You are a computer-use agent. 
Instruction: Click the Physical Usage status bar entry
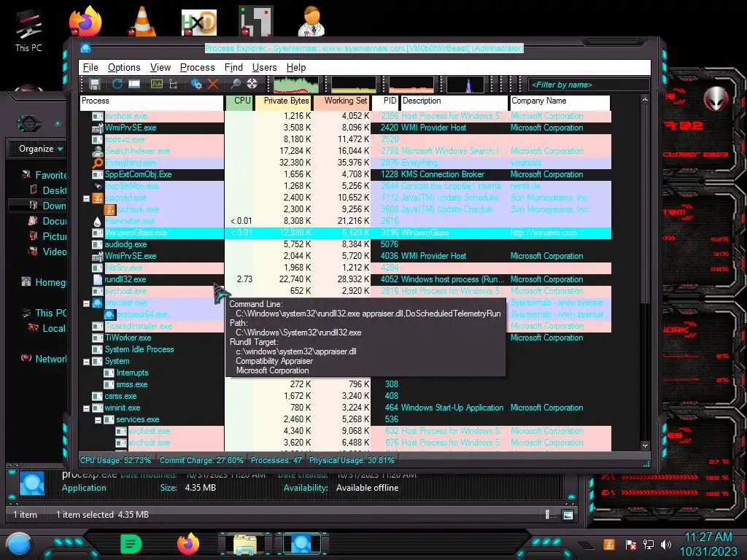pos(352,461)
